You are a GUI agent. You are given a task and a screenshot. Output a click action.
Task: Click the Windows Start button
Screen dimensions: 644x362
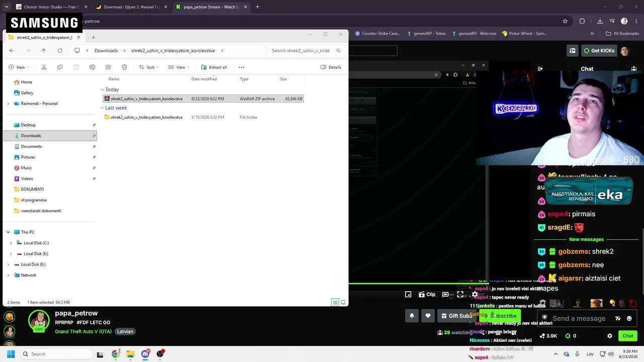click(11, 354)
